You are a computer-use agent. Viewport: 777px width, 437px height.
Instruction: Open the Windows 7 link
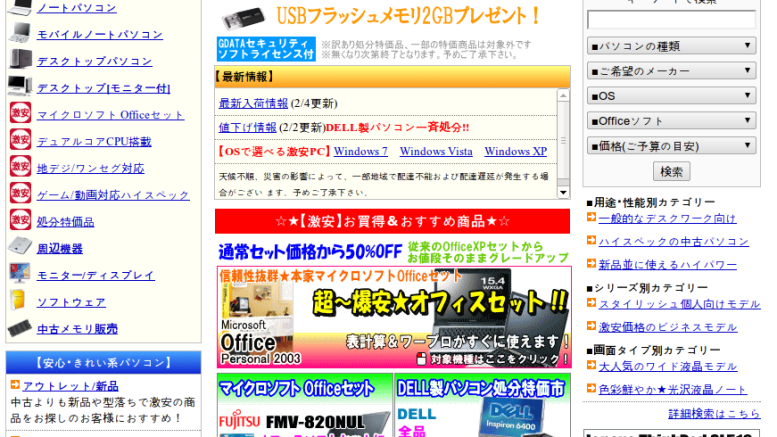[x=360, y=152]
